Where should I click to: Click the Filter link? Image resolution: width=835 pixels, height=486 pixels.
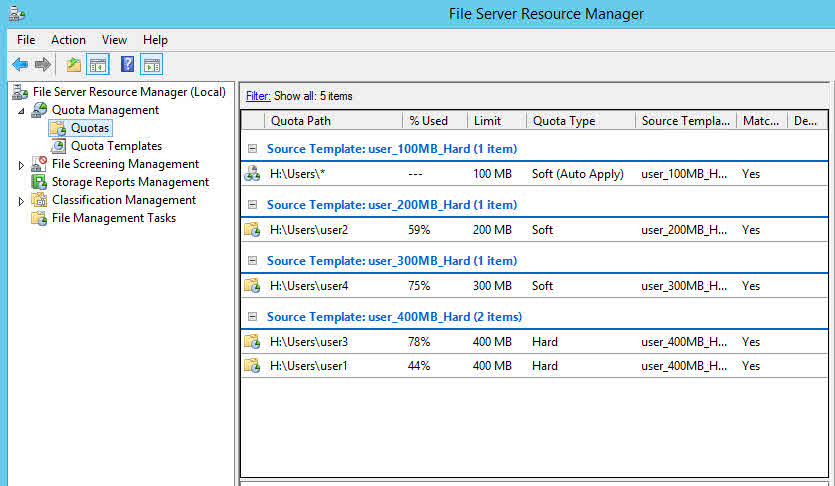click(x=258, y=96)
